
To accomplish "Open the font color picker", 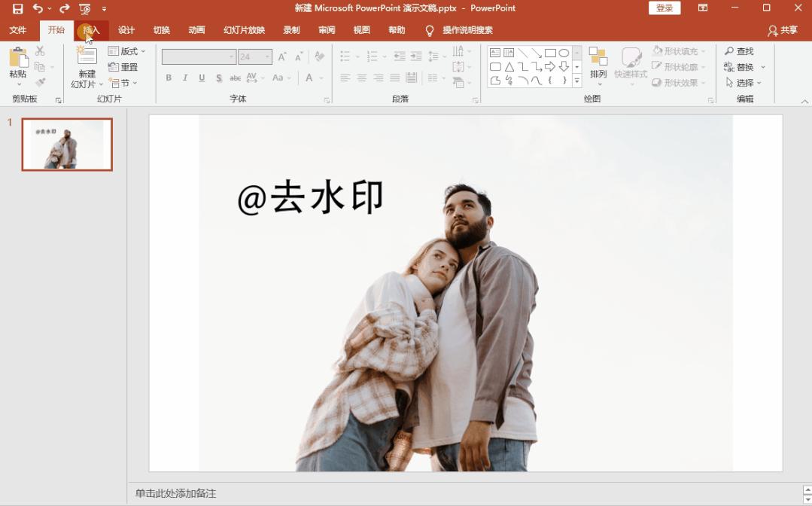I will (309, 78).
